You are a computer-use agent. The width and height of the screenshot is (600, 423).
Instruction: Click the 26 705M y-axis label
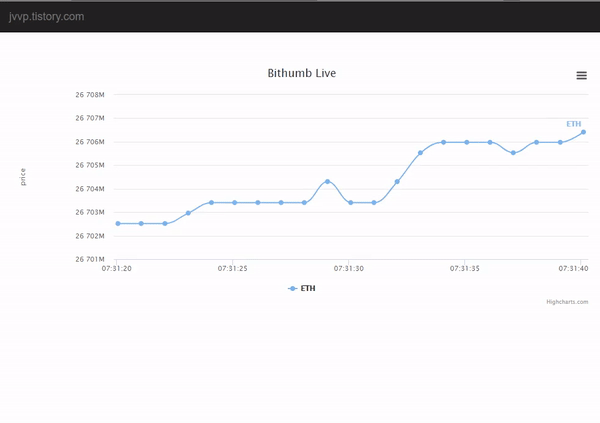click(x=90, y=165)
